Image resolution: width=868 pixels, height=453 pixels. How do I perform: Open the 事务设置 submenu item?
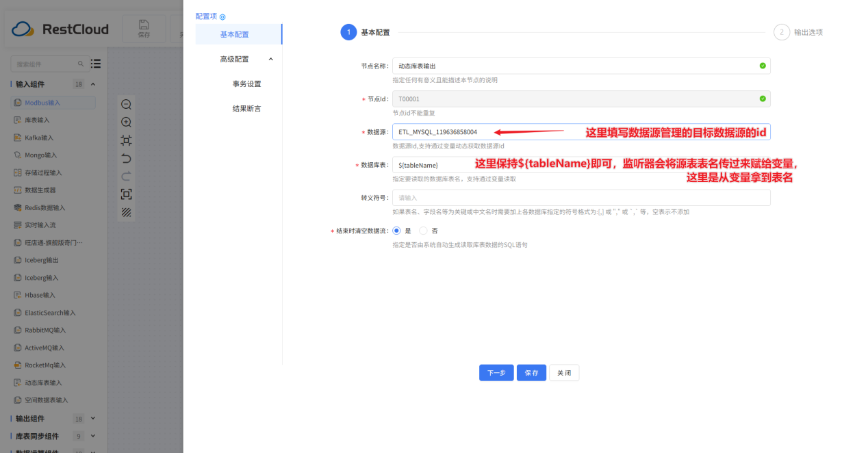coord(246,83)
